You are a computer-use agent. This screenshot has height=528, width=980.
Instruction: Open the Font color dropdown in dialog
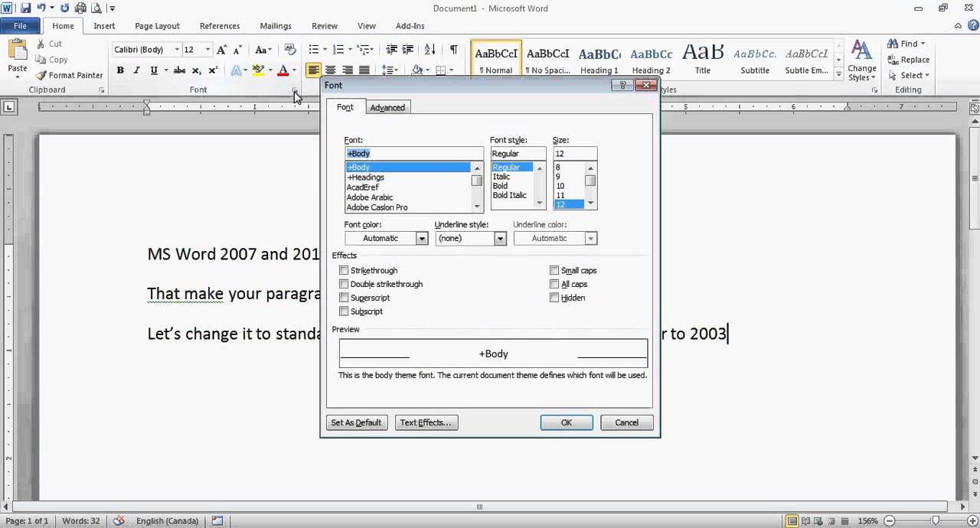[421, 239]
